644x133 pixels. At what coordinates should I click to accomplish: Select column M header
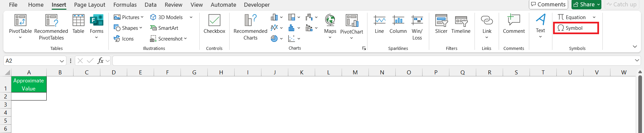pyautogui.click(x=355, y=72)
